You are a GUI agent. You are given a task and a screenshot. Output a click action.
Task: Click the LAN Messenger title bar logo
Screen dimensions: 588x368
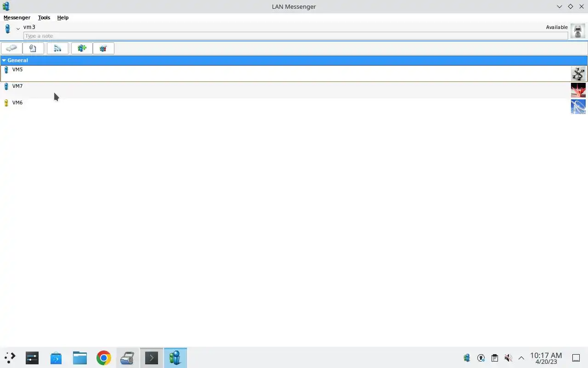point(6,6)
